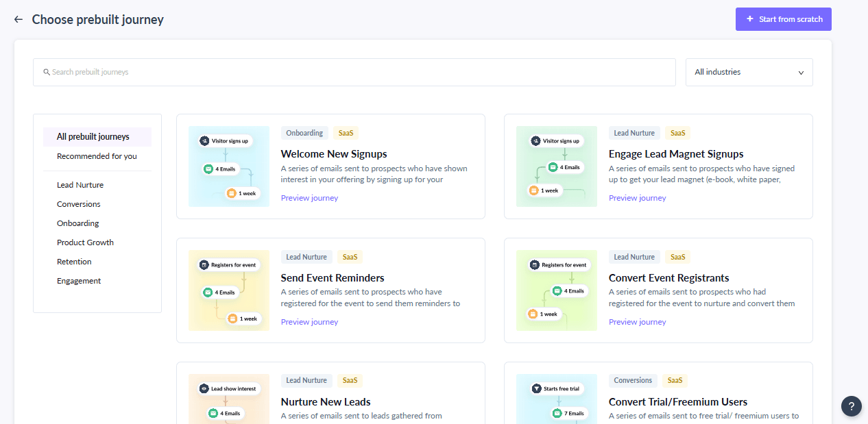
Task: Click Choose prebuilt journey heading
Action: [98, 19]
